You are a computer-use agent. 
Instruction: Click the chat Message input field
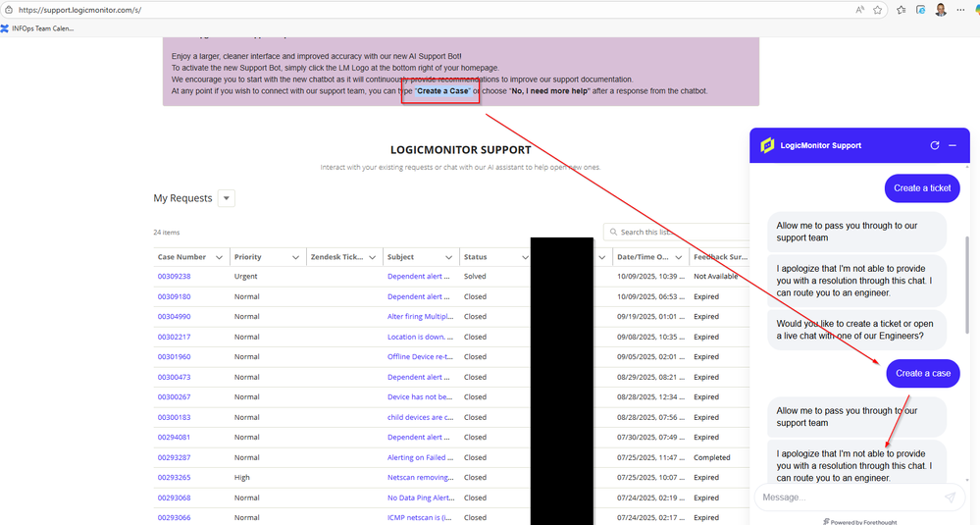(844, 498)
